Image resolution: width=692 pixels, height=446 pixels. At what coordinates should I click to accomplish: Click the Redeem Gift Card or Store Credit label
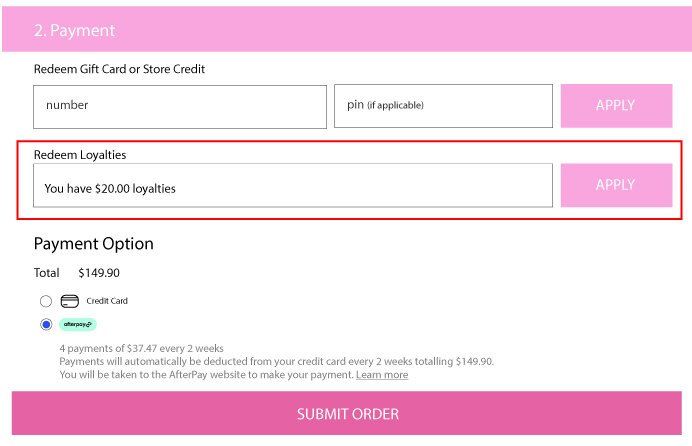pyautogui.click(x=119, y=69)
